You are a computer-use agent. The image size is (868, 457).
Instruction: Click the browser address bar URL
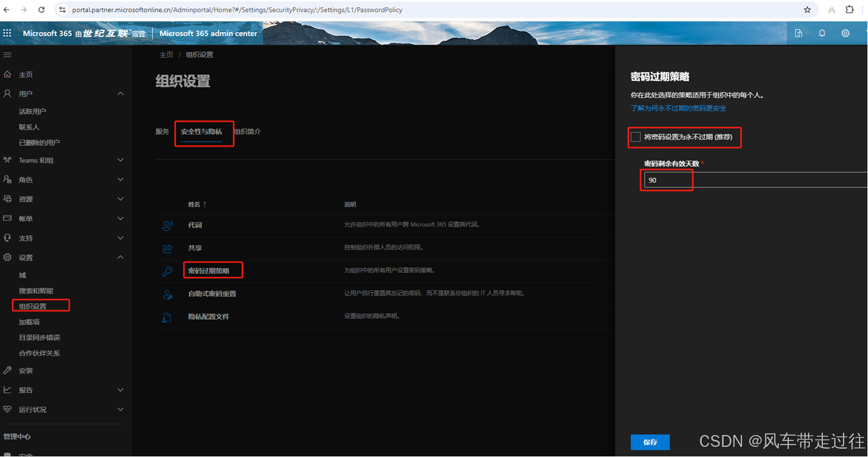click(x=237, y=10)
